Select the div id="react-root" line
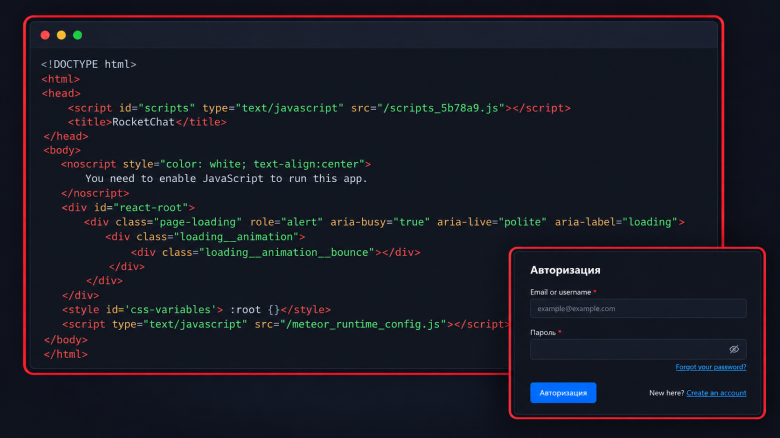 coord(128,208)
